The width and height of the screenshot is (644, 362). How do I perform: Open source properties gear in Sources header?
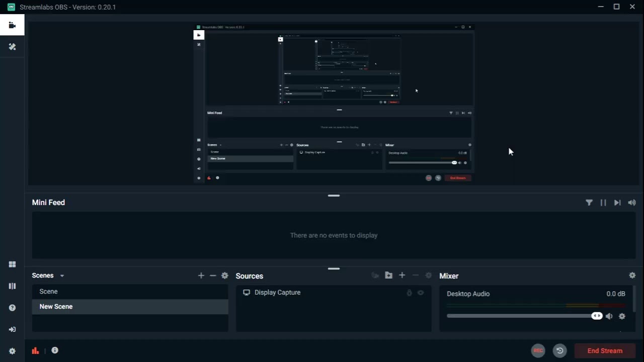point(429,276)
